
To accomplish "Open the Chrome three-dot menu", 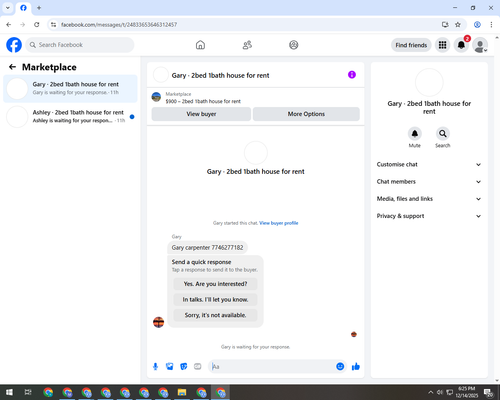I will tap(491, 24).
